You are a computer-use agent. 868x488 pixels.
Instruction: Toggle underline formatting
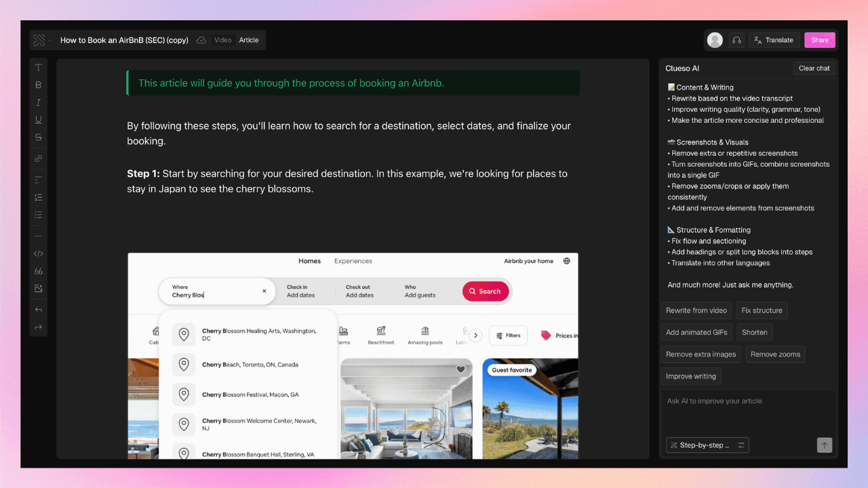pyautogui.click(x=39, y=120)
